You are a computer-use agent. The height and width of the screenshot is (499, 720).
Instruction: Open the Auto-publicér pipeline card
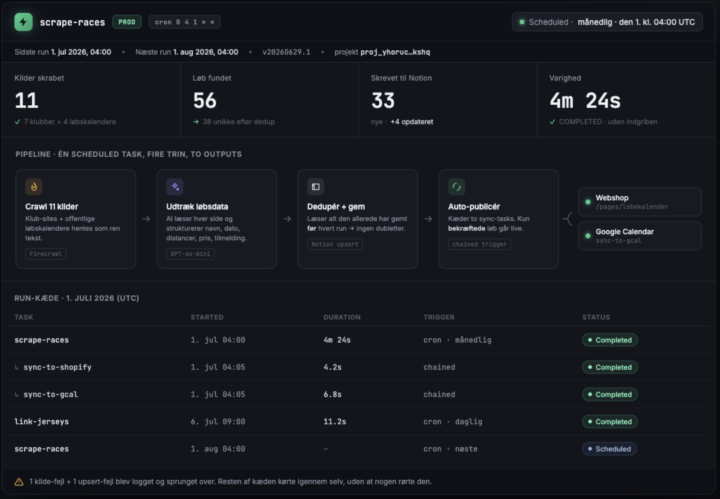(499, 219)
